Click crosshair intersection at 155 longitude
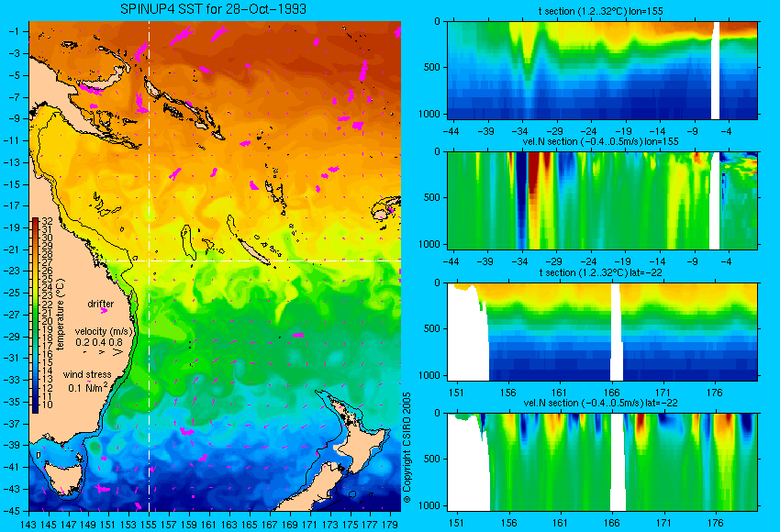Image resolution: width=780 pixels, height=532 pixels. point(149,260)
